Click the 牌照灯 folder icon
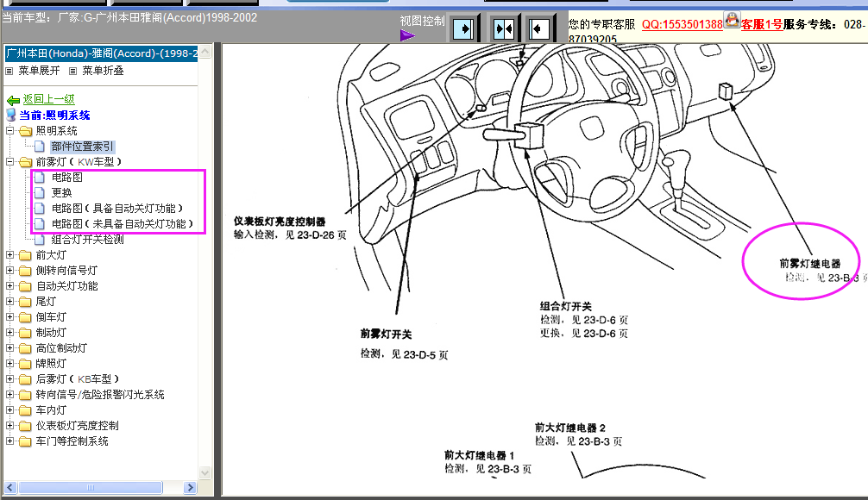This screenshot has height=500, width=868. pyautogui.click(x=26, y=364)
